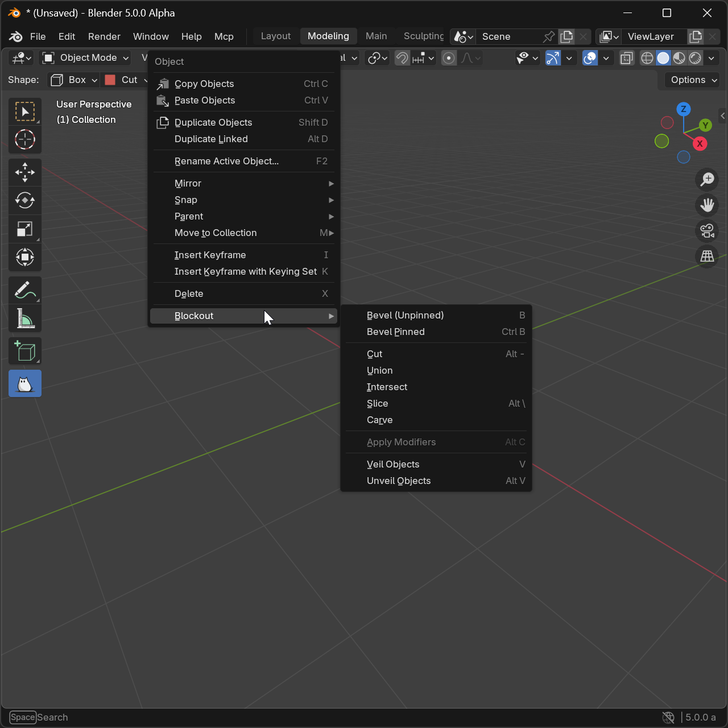This screenshot has width=728, height=728.
Task: Select the Add Cube tool
Action: [25, 351]
